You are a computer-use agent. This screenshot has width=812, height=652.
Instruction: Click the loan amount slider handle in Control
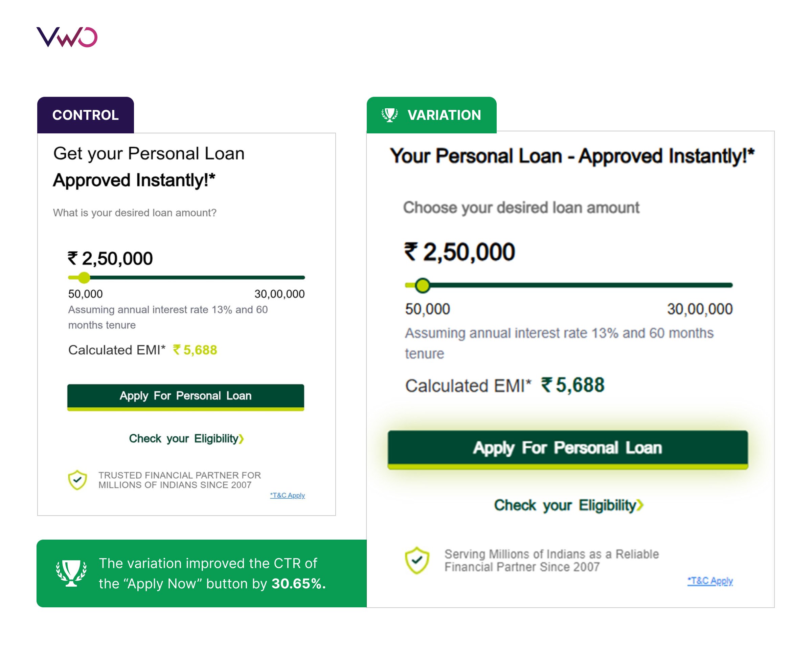(84, 278)
